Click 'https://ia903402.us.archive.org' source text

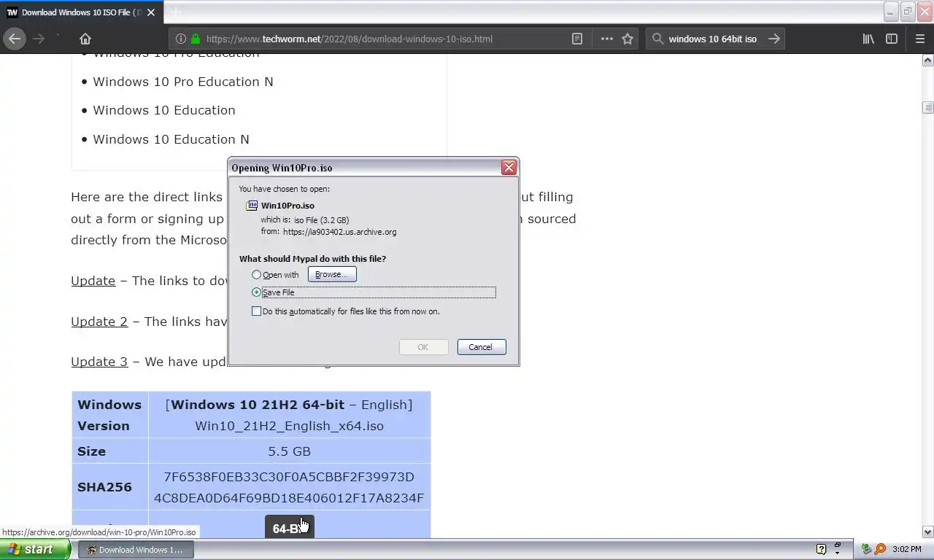(x=340, y=232)
